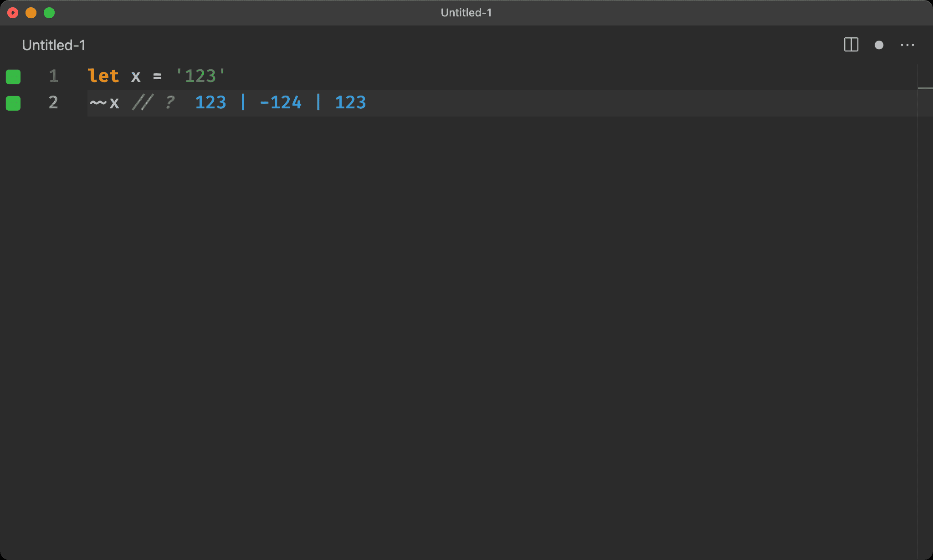This screenshot has width=933, height=560.
Task: Click line number 1 in the gutter
Action: tap(53, 76)
